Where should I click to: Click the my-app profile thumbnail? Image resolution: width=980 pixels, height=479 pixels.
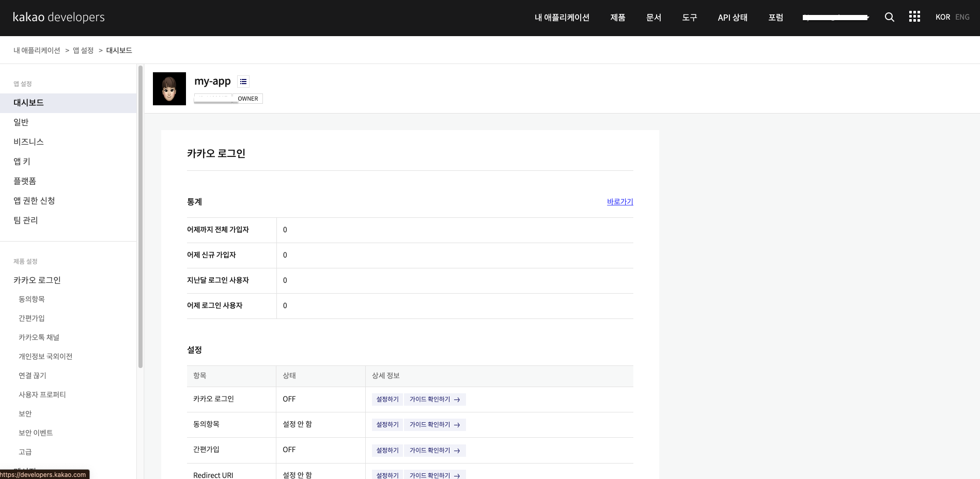coord(169,89)
